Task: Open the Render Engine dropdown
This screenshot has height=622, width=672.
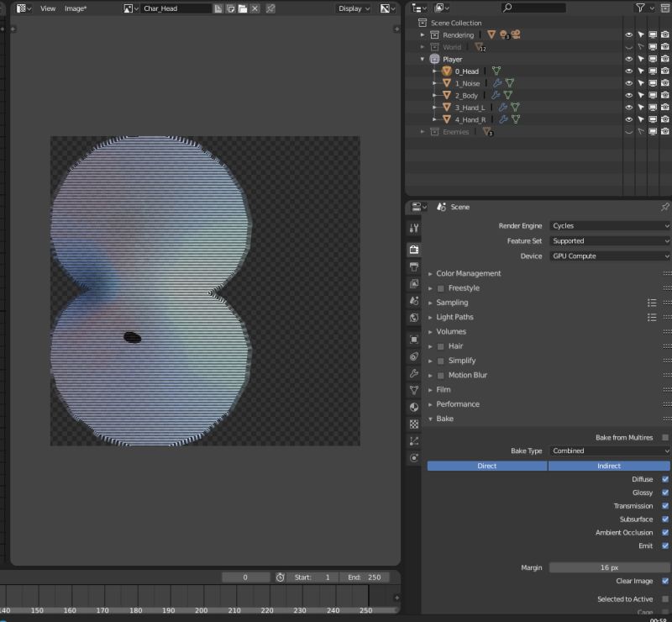Action: [609, 225]
